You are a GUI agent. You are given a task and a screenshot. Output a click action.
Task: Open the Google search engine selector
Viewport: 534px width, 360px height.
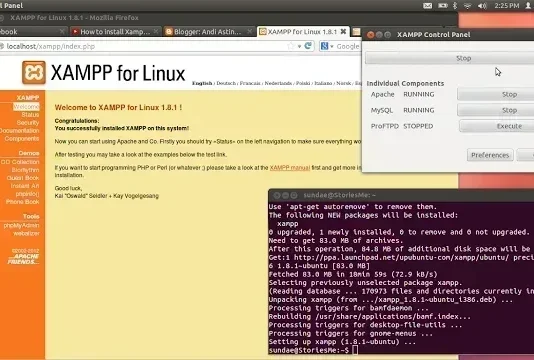tap(327, 46)
